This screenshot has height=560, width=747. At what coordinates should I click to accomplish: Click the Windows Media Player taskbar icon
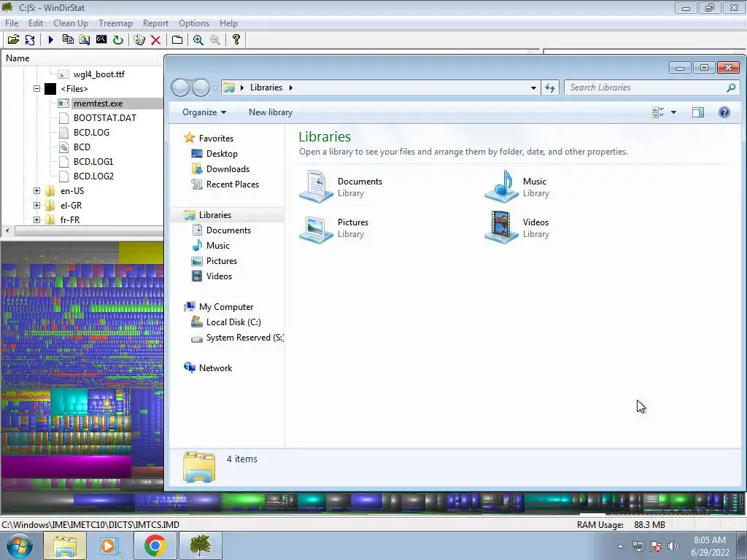109,545
